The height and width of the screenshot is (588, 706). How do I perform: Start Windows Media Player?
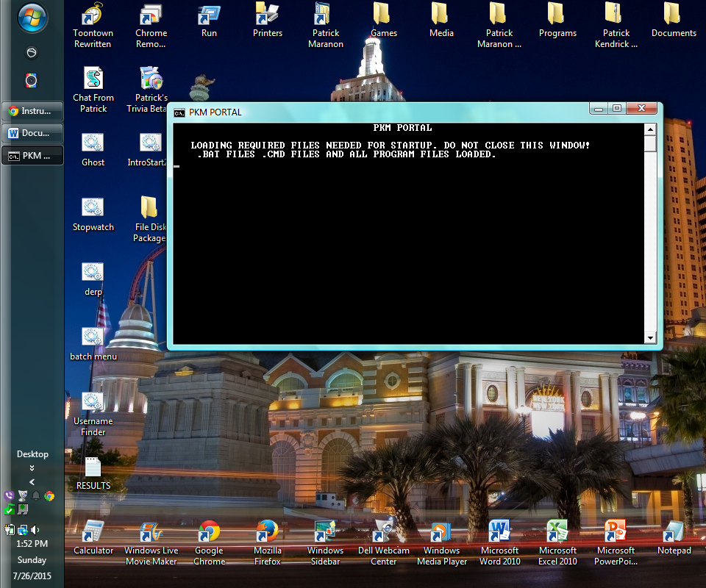[x=441, y=531]
